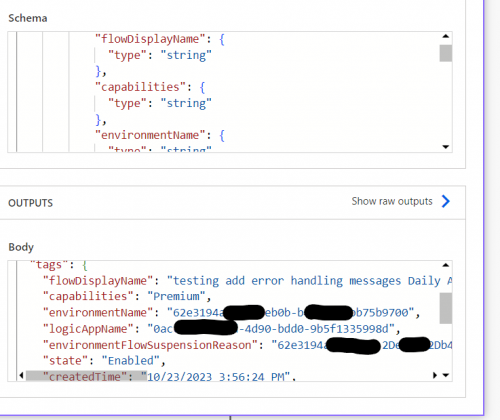This screenshot has width=500, height=420.
Task: Click "environmentName" key in Schema
Action: pos(150,135)
